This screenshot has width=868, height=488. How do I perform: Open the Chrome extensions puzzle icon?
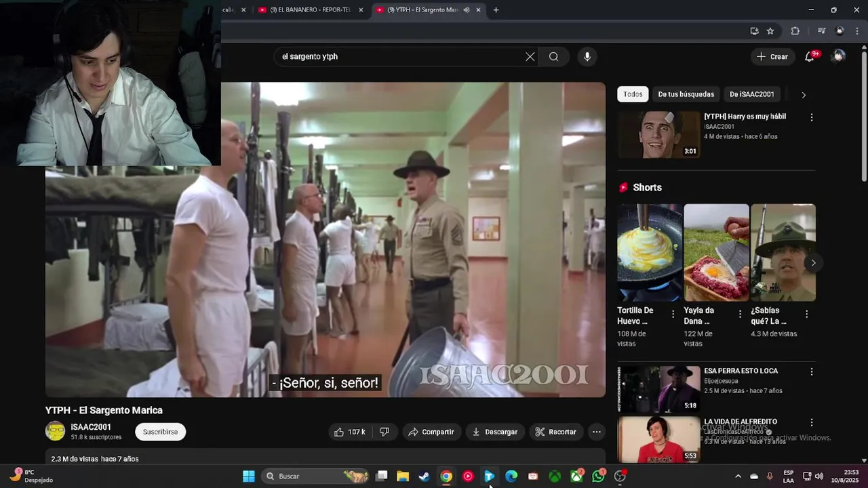(795, 30)
